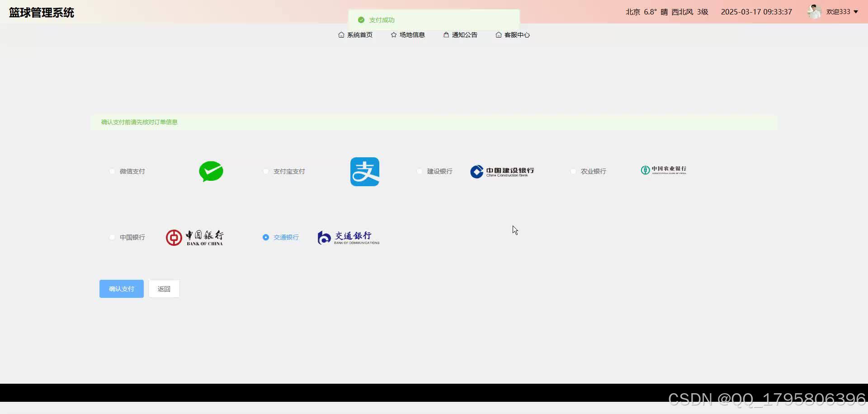This screenshot has width=868, height=414.
Task: Click the China Construction Bank logo
Action: point(502,172)
